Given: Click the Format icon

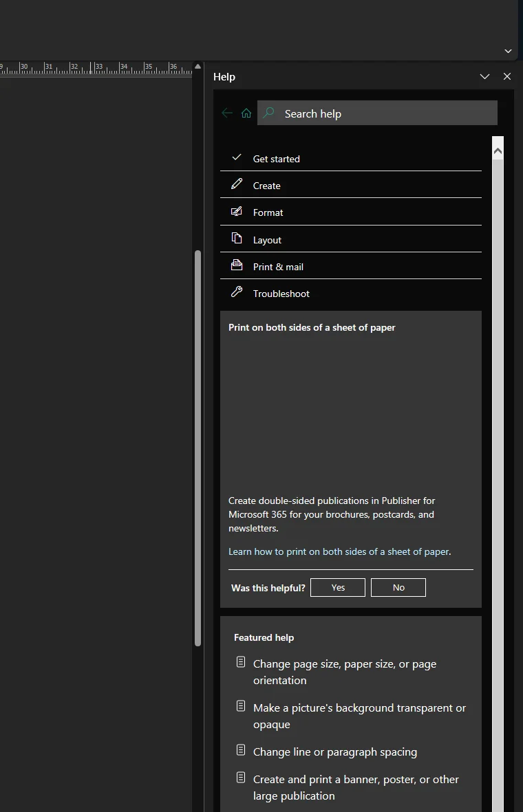Looking at the screenshot, I should click(236, 211).
